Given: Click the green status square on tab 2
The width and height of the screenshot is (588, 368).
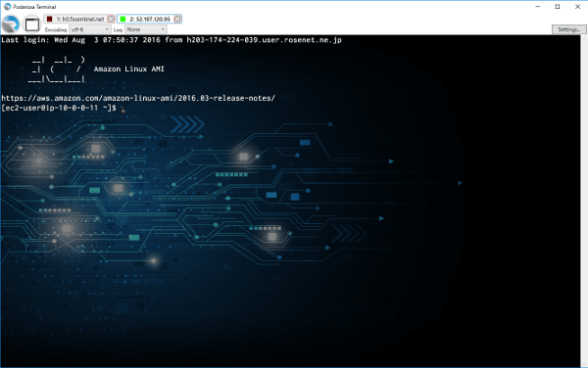Looking at the screenshot, I should point(122,19).
